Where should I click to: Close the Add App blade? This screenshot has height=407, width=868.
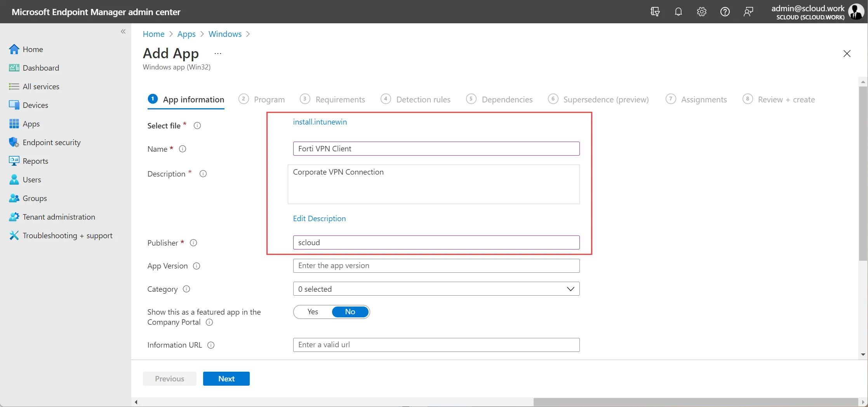(x=847, y=54)
